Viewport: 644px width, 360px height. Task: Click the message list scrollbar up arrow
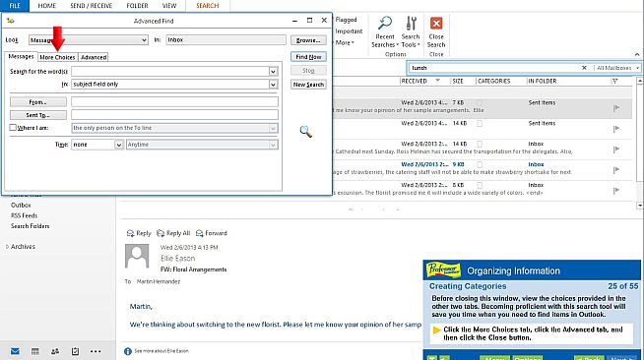[639, 82]
